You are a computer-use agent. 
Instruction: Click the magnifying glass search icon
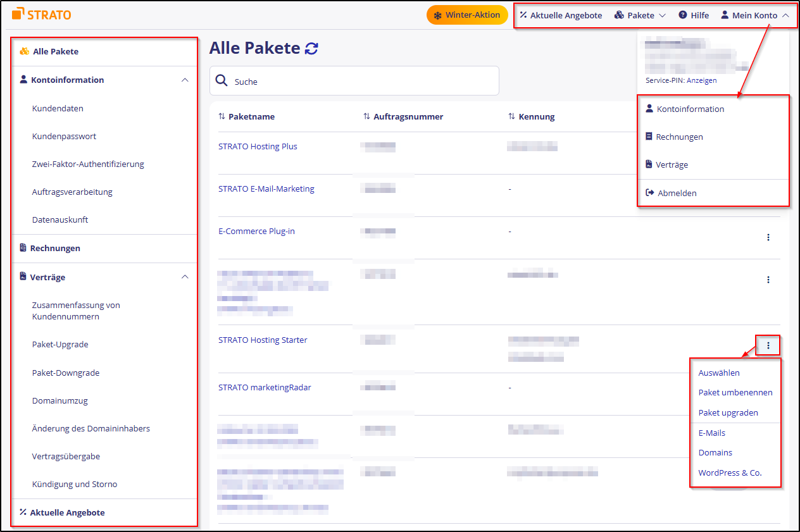[222, 80]
